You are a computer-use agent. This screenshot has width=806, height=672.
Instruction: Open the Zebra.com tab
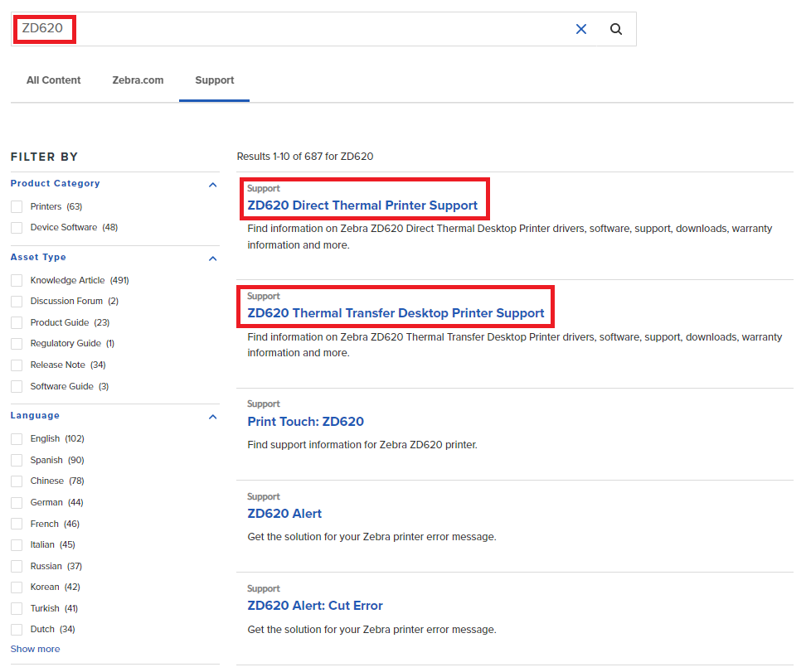coord(138,80)
